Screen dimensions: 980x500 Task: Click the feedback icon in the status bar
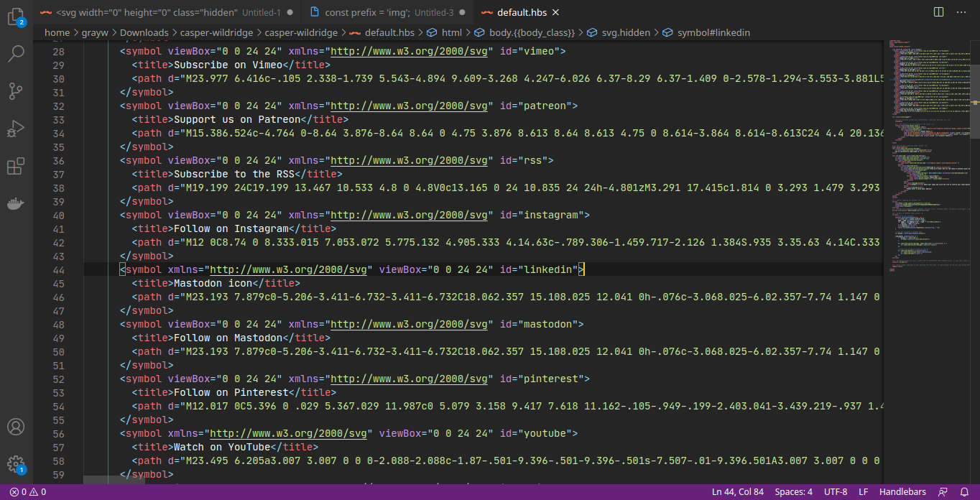click(x=943, y=492)
